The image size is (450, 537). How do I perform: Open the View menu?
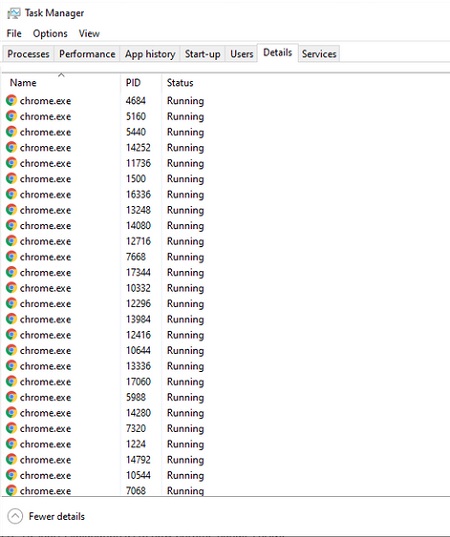click(89, 34)
